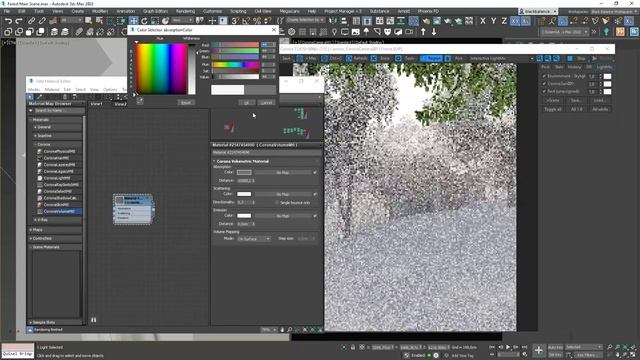Click the Absorption color swatch
Viewport: 640px width, 360px height.
click(x=244, y=172)
